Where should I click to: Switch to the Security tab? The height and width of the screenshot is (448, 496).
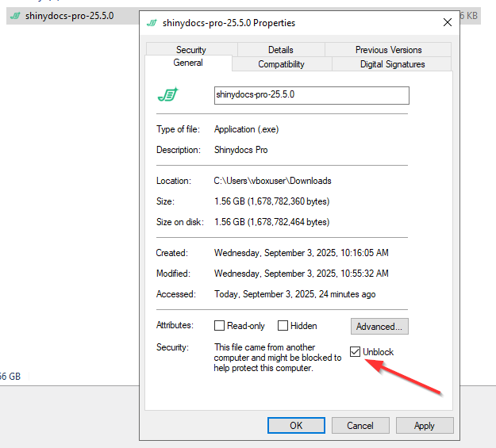point(190,49)
